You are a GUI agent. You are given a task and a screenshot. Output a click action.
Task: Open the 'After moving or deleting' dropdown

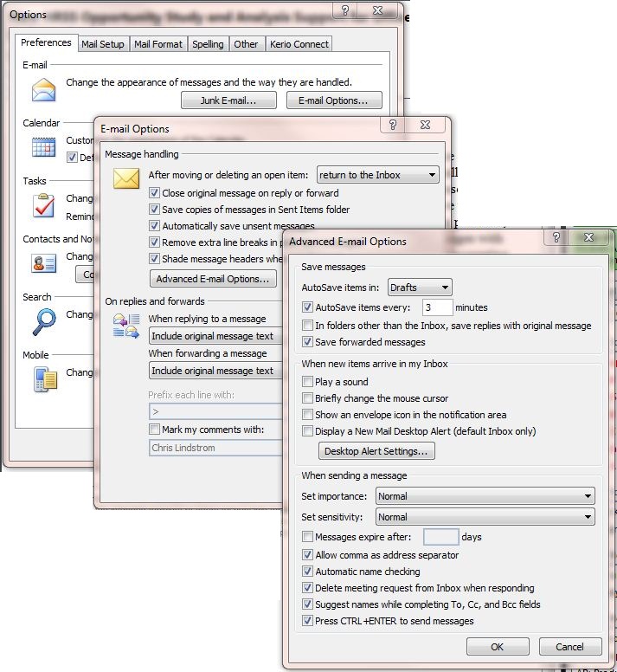(x=377, y=175)
